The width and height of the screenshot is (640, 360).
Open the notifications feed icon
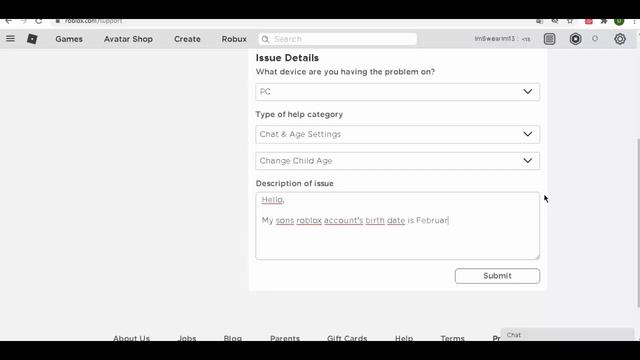(549, 39)
